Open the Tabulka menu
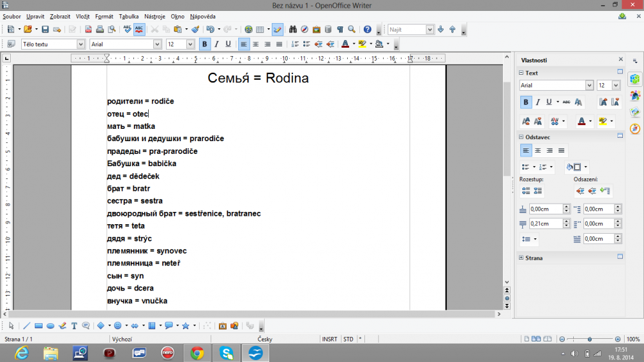This screenshot has width=644, height=362. (129, 17)
